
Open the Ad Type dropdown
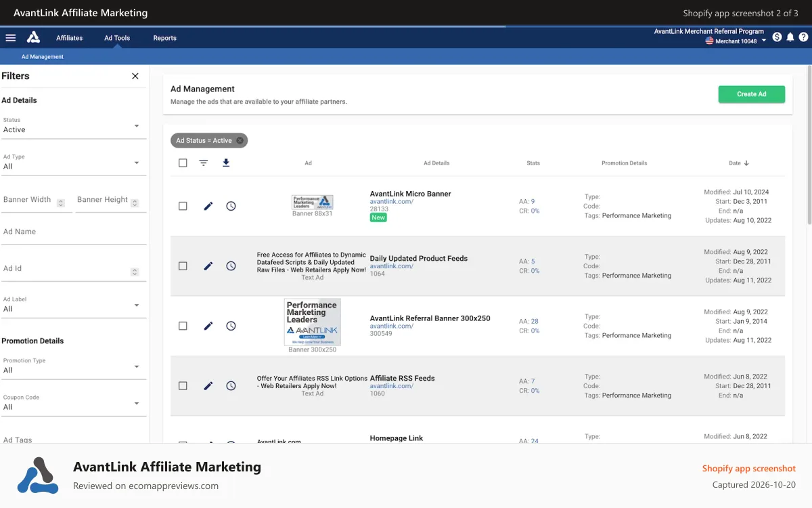(x=73, y=163)
